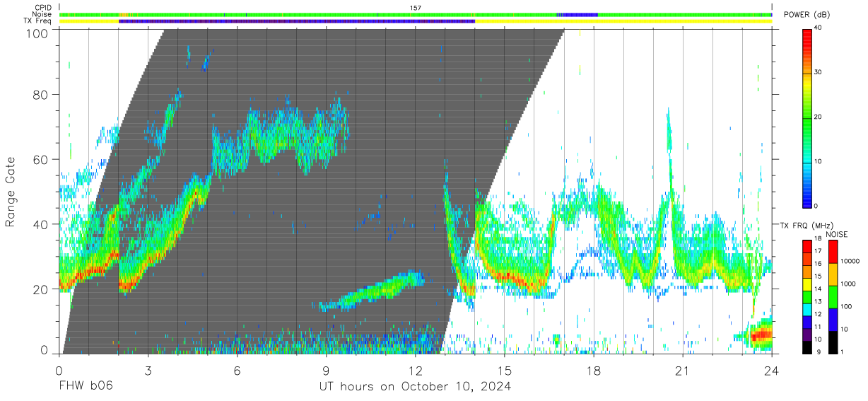Click the CPID value 157
Viewport: 868px width, 401px height.
pos(416,8)
